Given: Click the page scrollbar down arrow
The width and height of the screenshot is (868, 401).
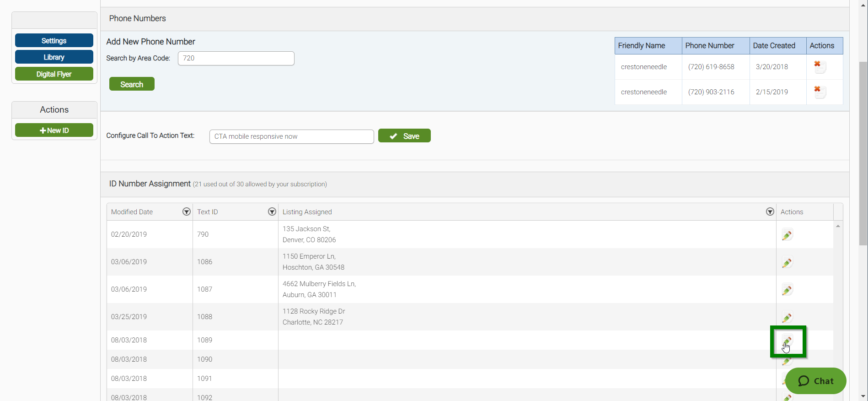Looking at the screenshot, I should (x=863, y=396).
